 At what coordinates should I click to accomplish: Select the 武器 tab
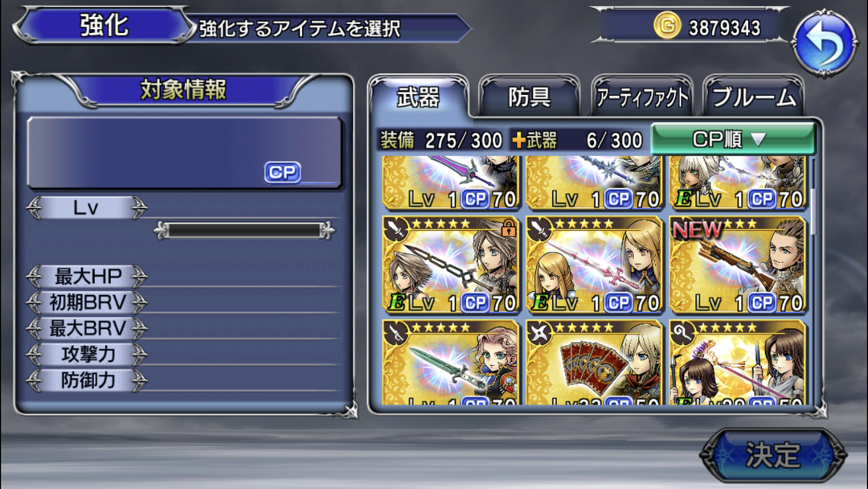tap(419, 97)
